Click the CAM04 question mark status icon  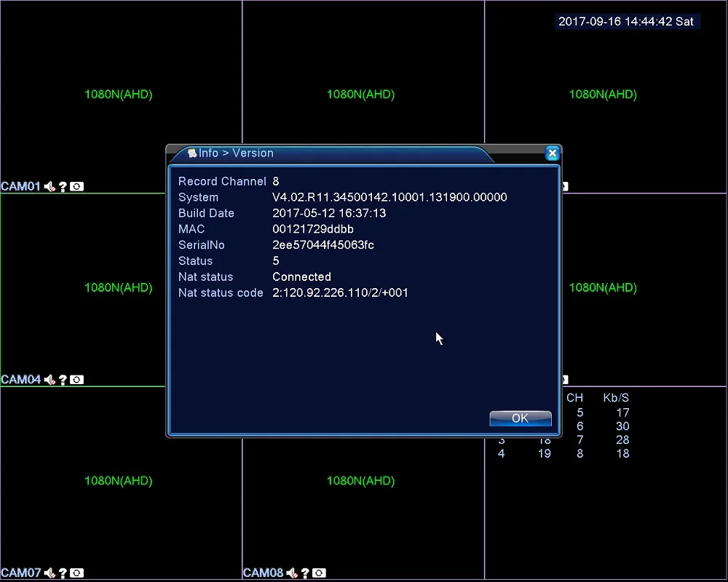click(x=63, y=380)
